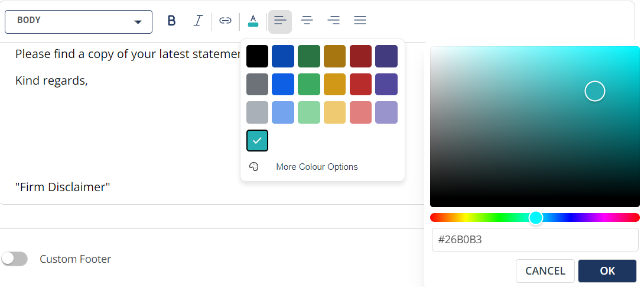Image resolution: width=644 pixels, height=287 pixels.
Task: Enable the Custom Footer toggle
Action: [15, 259]
